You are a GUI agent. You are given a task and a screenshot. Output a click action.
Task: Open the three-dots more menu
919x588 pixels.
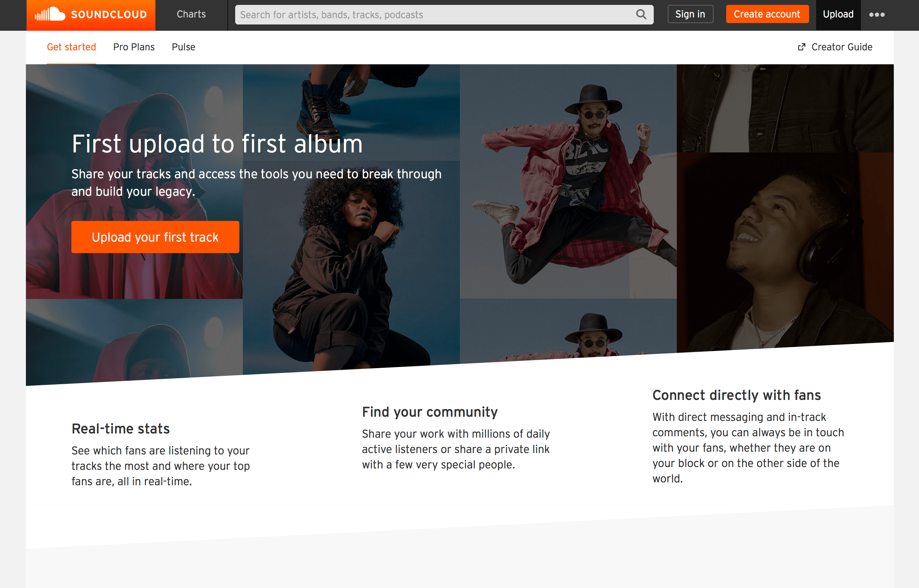[877, 15]
